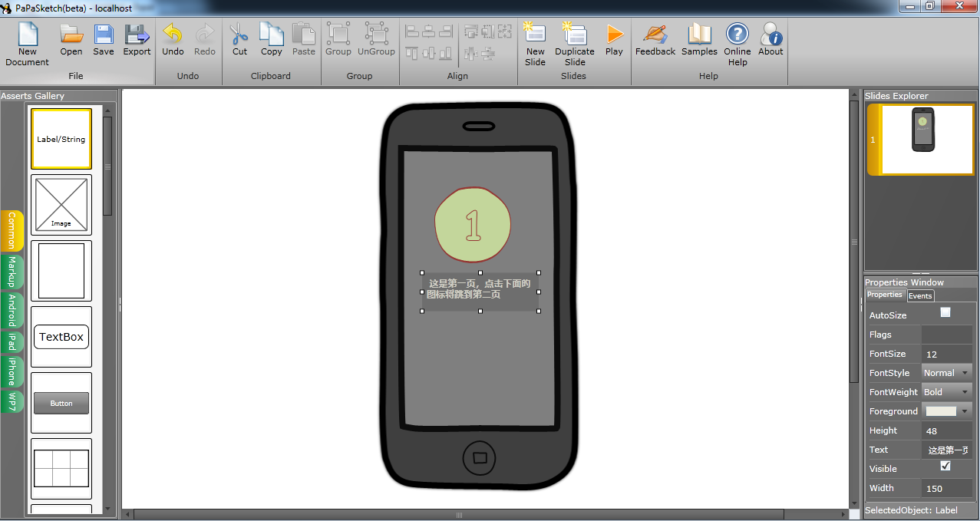Screen dimensions: 980x521
Task: Open the Feedback form
Action: pos(655,40)
